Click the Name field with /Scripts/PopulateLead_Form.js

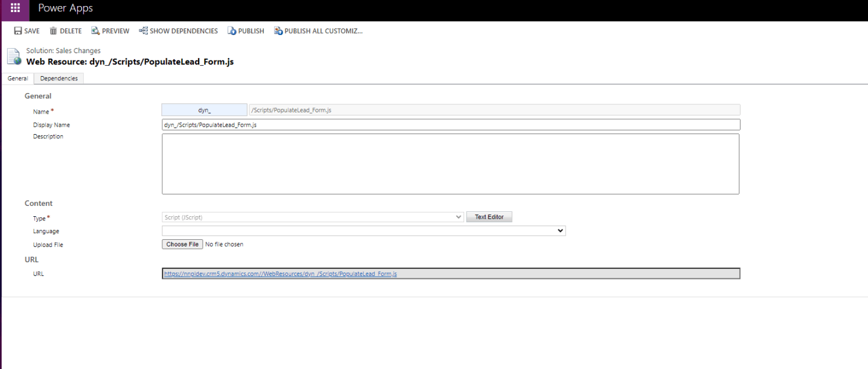tap(494, 110)
